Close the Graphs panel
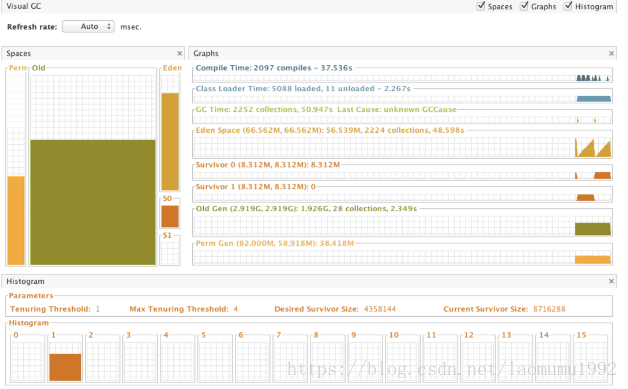Image resolution: width=628 pixels, height=389 pixels. click(611, 53)
